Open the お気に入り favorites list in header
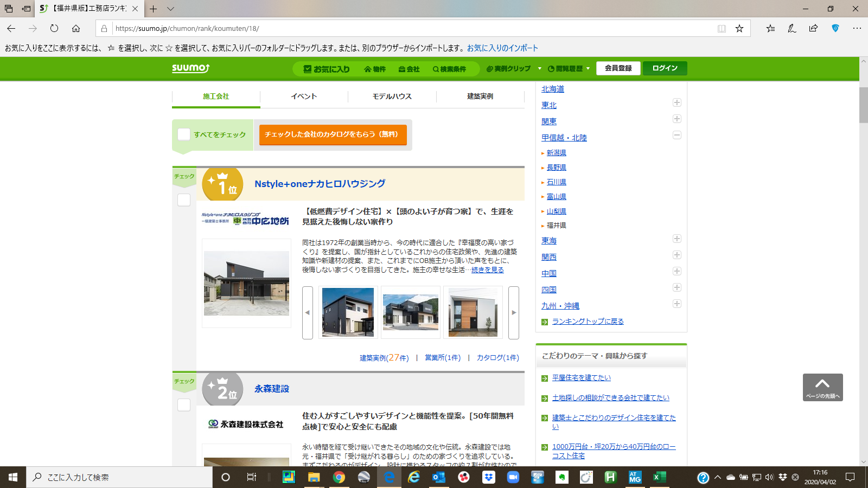 327,69
